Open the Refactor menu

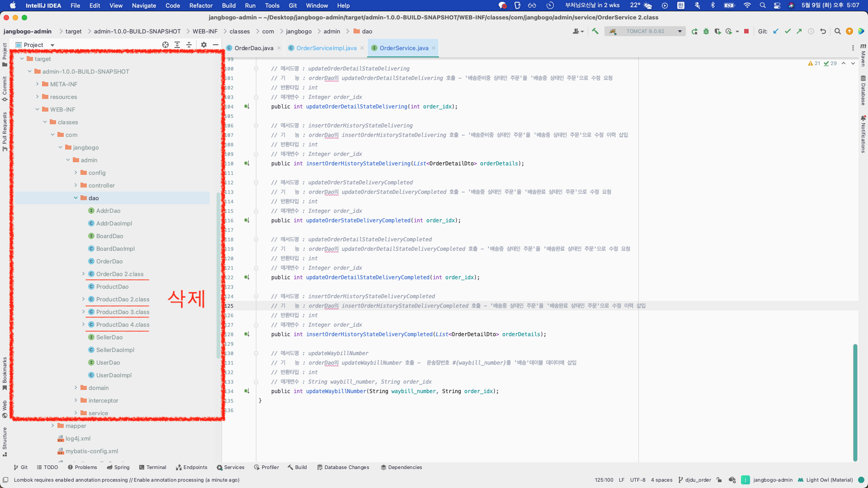point(201,5)
